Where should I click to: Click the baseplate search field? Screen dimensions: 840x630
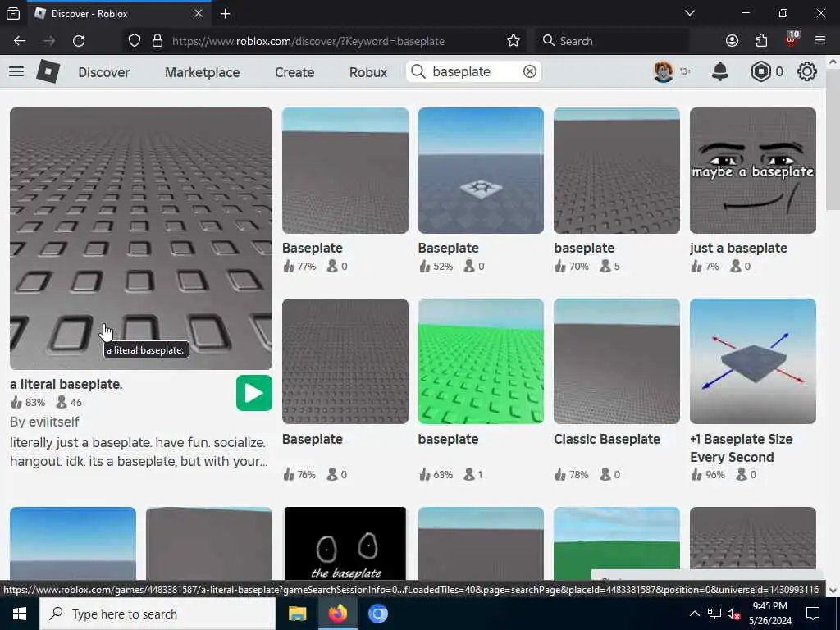pos(474,71)
